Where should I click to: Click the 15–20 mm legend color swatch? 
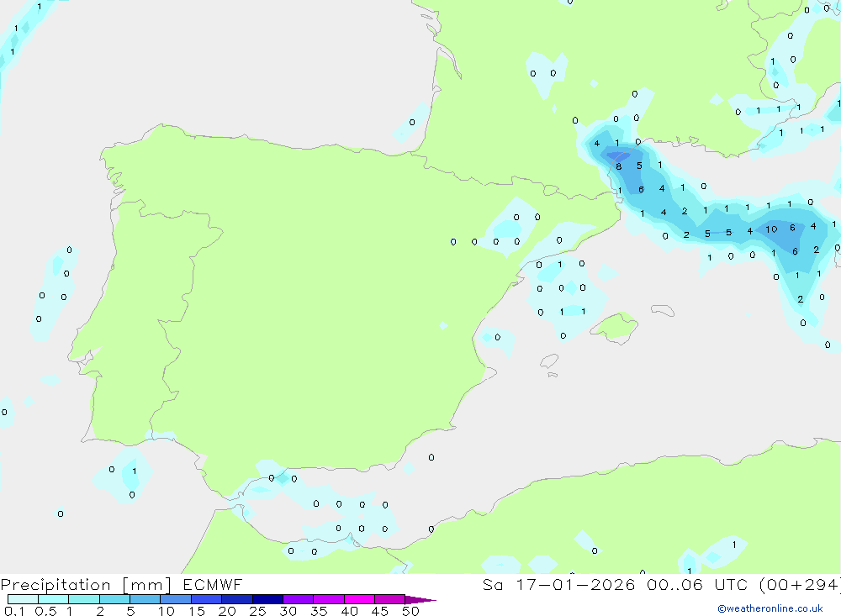(206, 599)
